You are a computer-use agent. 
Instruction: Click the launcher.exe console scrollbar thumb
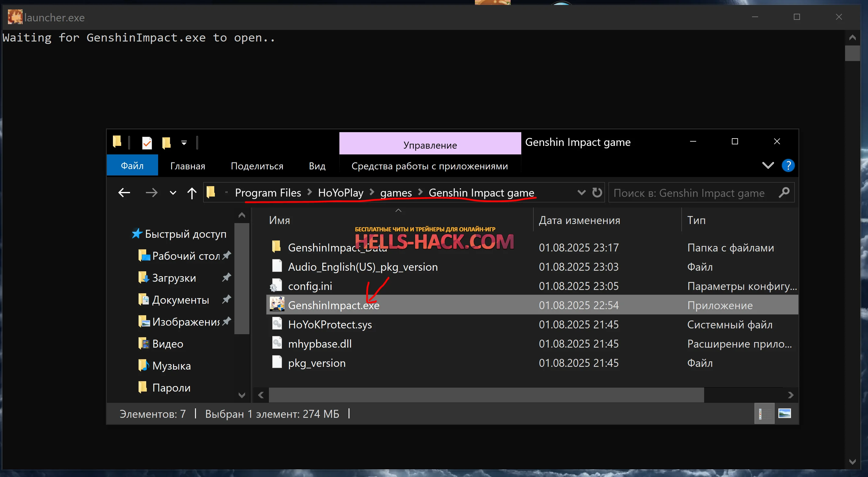(852, 53)
